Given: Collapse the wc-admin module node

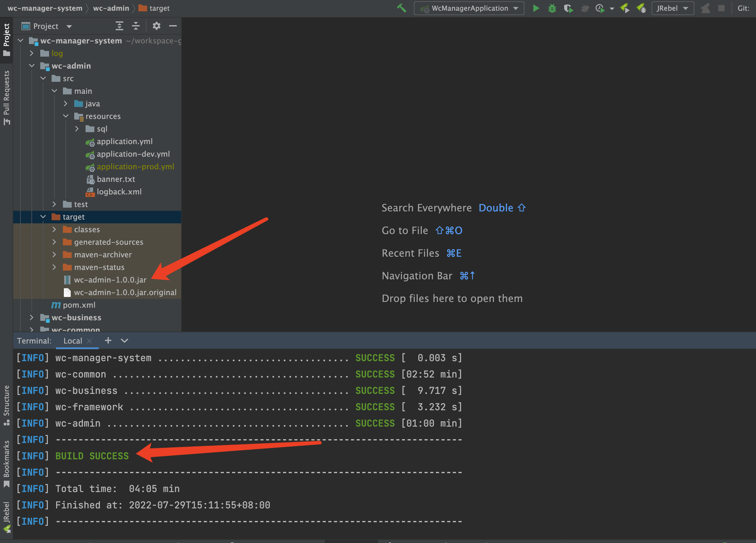Looking at the screenshot, I should click(x=32, y=66).
